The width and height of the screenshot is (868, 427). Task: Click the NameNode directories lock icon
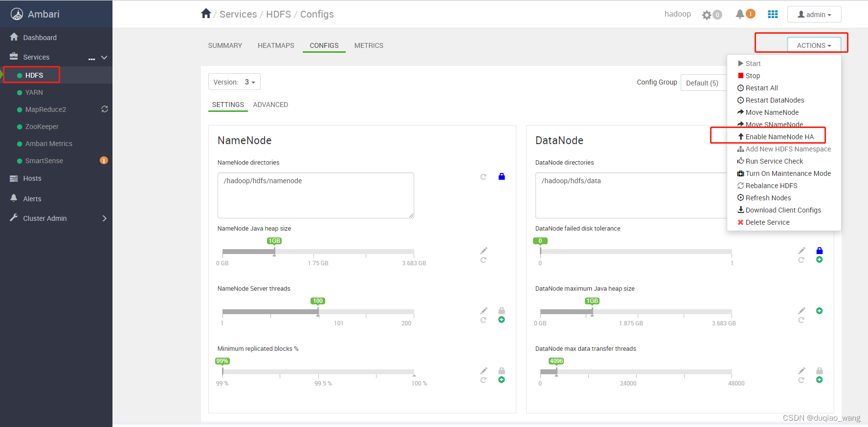click(501, 176)
